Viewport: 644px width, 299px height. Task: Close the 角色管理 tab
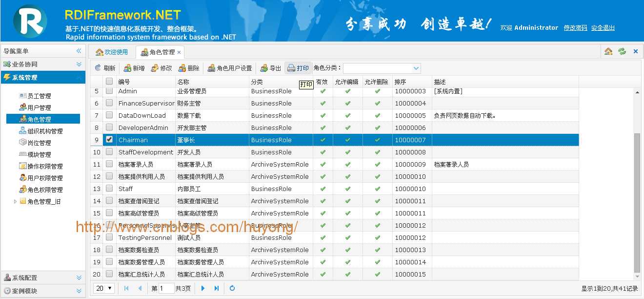(x=179, y=52)
